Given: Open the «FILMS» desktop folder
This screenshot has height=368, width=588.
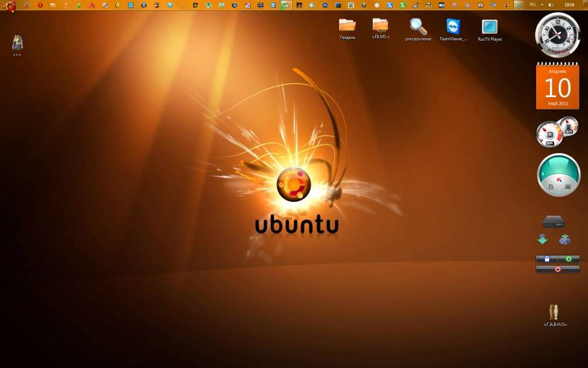Looking at the screenshot, I should click(381, 27).
